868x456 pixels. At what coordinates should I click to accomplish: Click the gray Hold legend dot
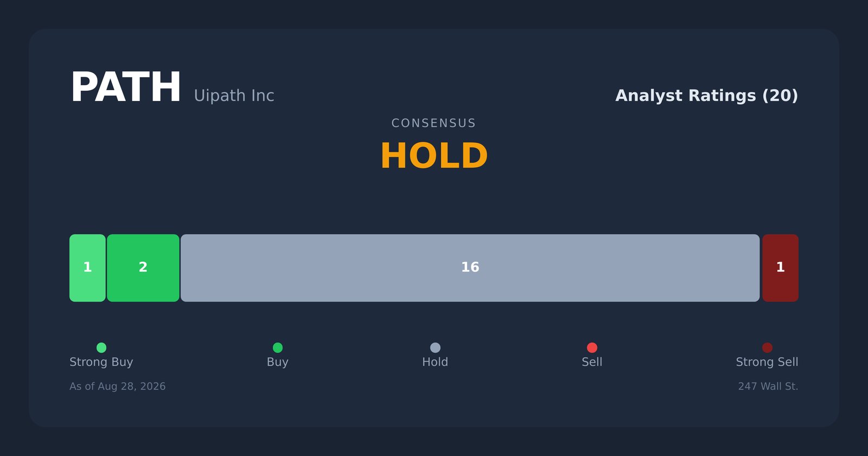435,347
